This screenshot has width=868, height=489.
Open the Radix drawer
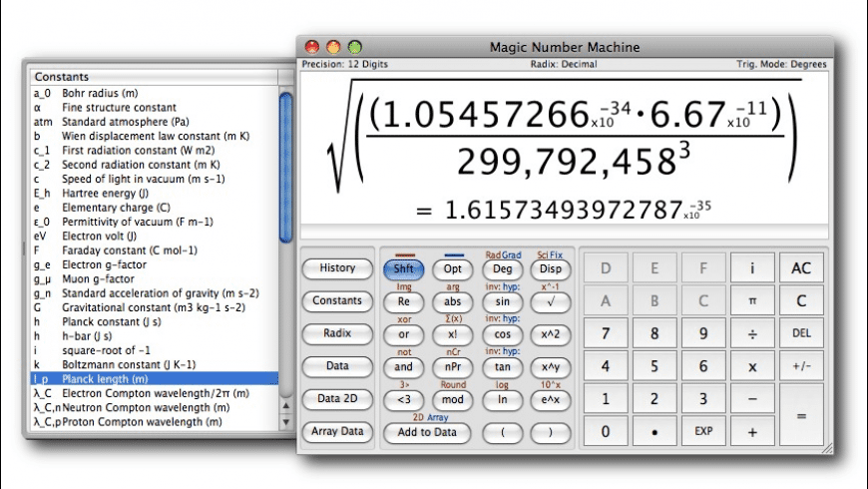point(337,334)
